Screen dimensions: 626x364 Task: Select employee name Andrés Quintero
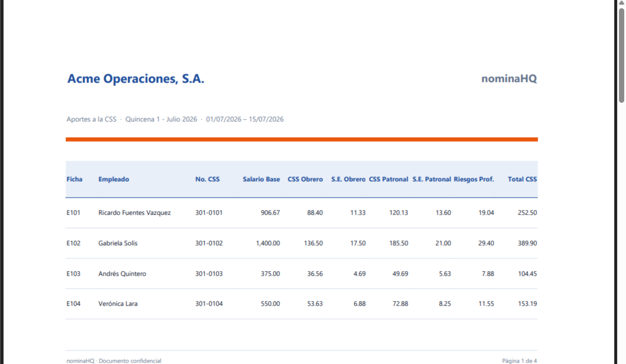(122, 274)
